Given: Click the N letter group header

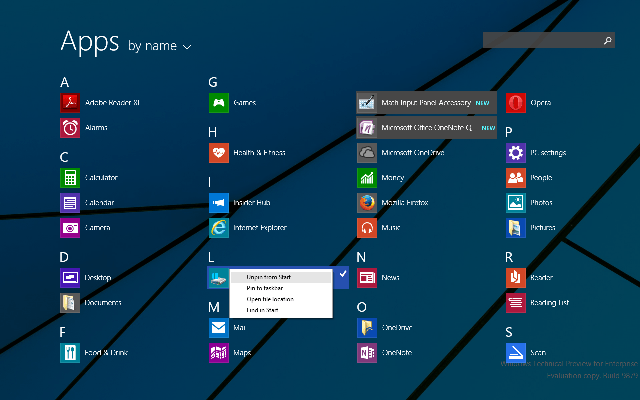Looking at the screenshot, I should point(361,257).
